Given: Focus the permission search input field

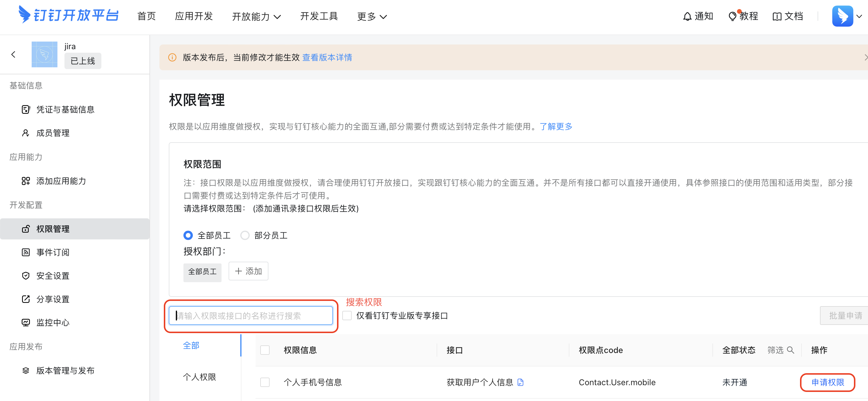Looking at the screenshot, I should 251,316.
